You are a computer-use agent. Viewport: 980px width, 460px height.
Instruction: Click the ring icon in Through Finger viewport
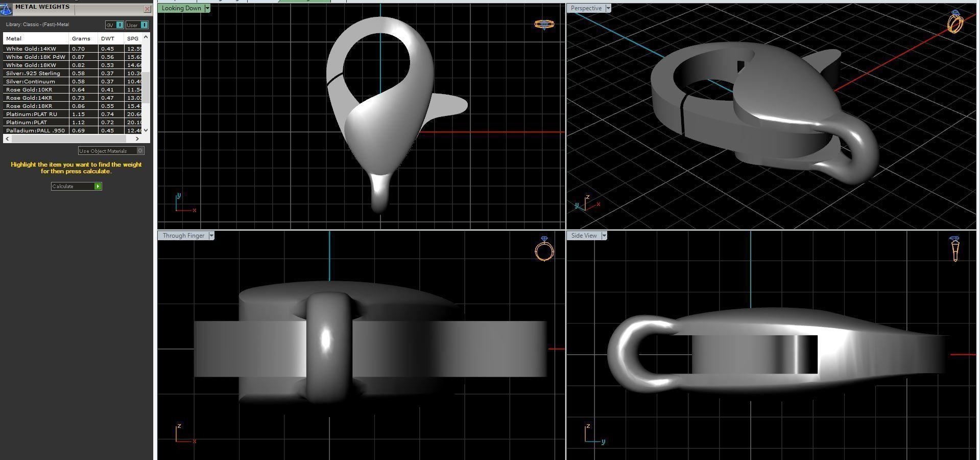coord(544,249)
